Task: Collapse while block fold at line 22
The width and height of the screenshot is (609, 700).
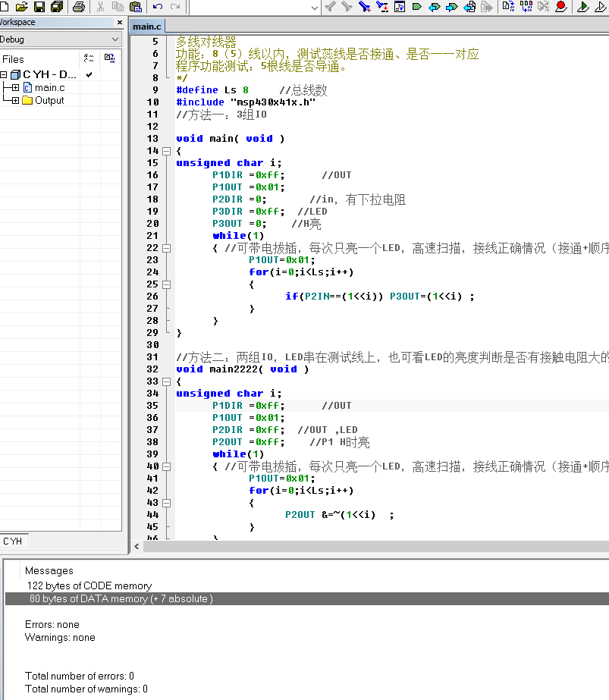Action: click(x=167, y=248)
